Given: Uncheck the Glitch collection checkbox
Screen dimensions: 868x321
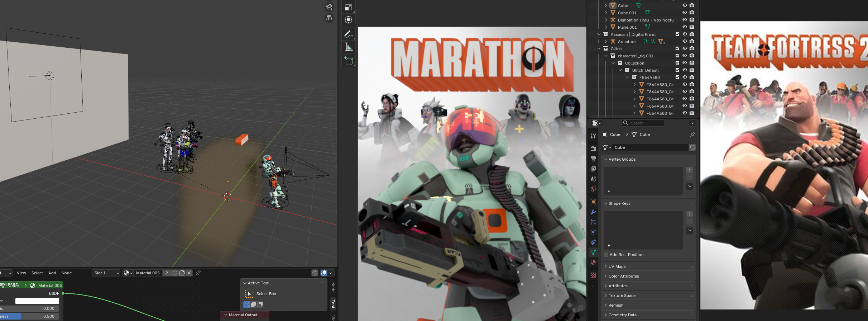Looking at the screenshot, I should pyautogui.click(x=677, y=49).
